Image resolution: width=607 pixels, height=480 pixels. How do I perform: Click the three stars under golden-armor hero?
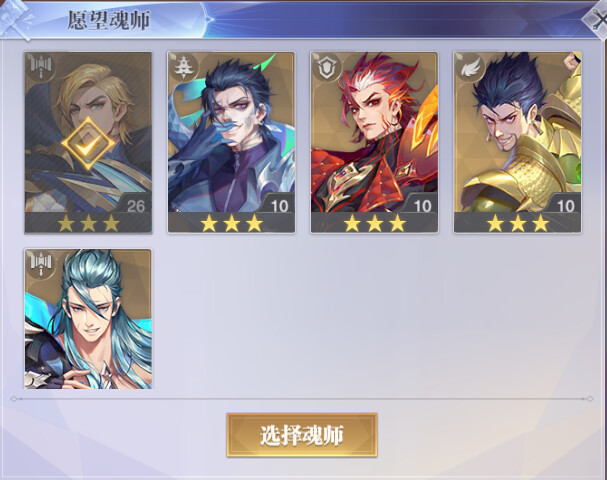[x=518, y=223]
